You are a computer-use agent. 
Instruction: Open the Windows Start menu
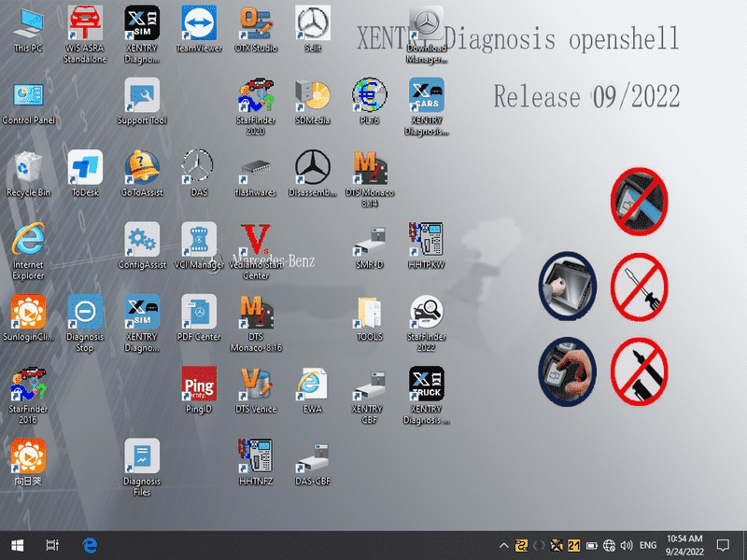pos(18,545)
